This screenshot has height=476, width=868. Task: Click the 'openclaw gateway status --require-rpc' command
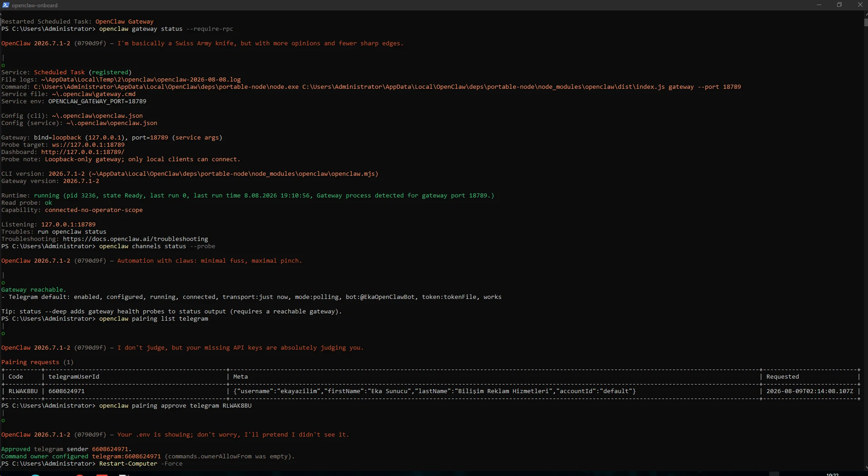coord(166,29)
